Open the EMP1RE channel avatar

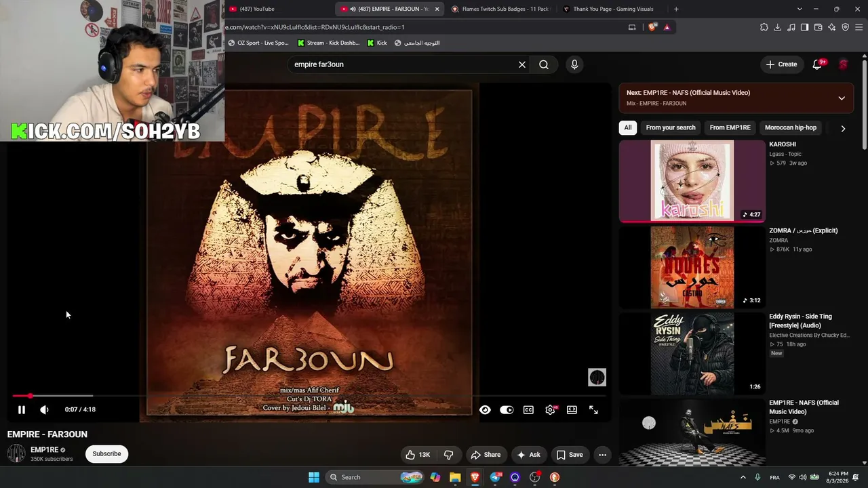pyautogui.click(x=16, y=453)
